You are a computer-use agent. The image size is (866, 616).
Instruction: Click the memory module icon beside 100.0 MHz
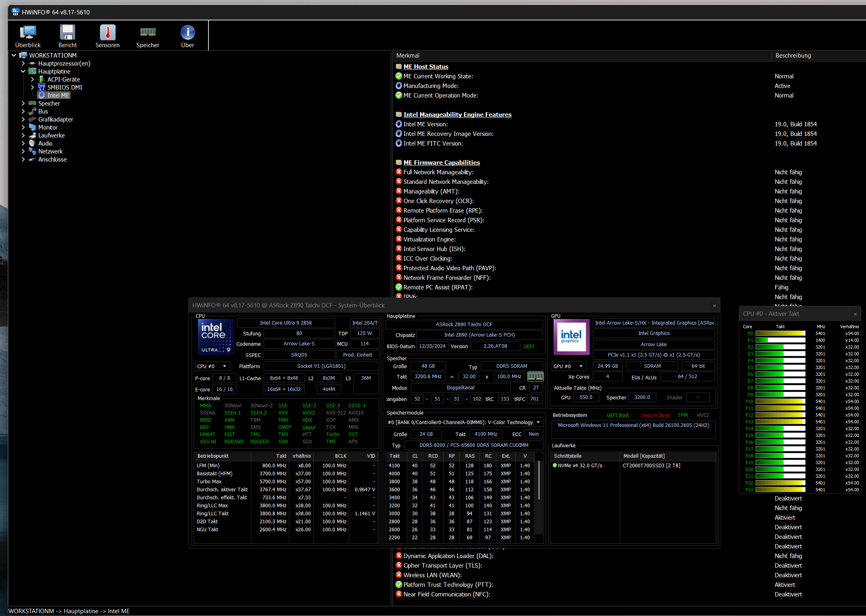tap(535, 376)
